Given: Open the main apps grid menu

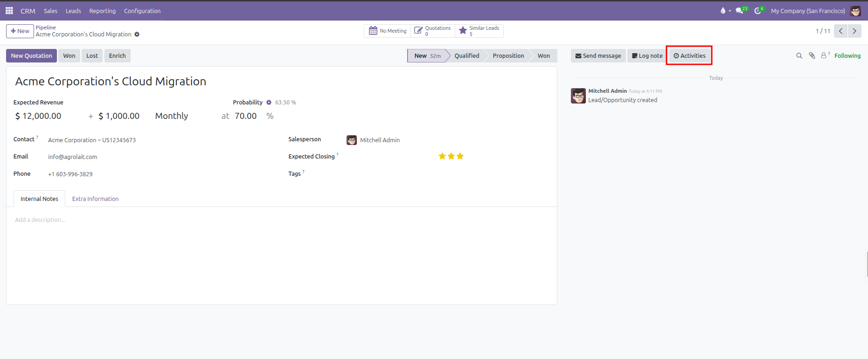Looking at the screenshot, I should coord(9,10).
